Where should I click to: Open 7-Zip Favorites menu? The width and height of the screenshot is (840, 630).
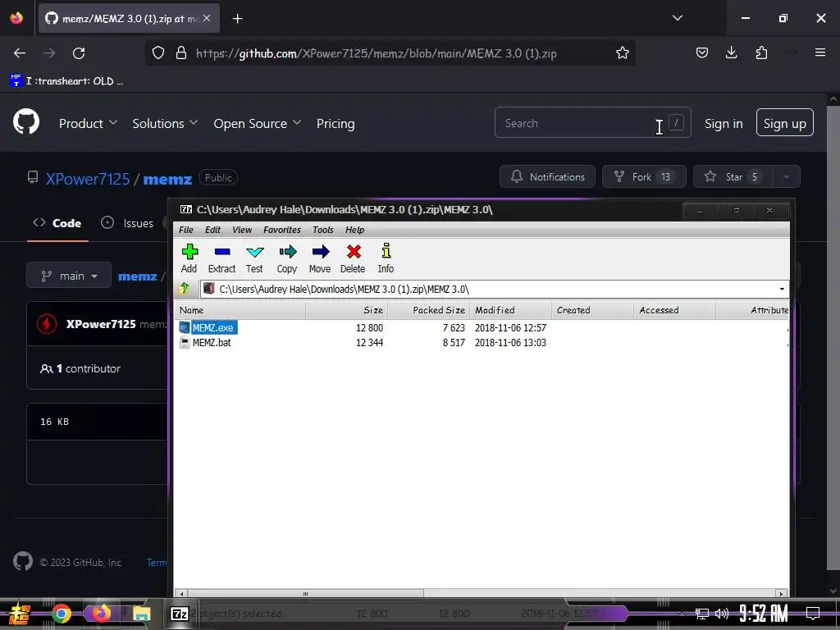[282, 230]
